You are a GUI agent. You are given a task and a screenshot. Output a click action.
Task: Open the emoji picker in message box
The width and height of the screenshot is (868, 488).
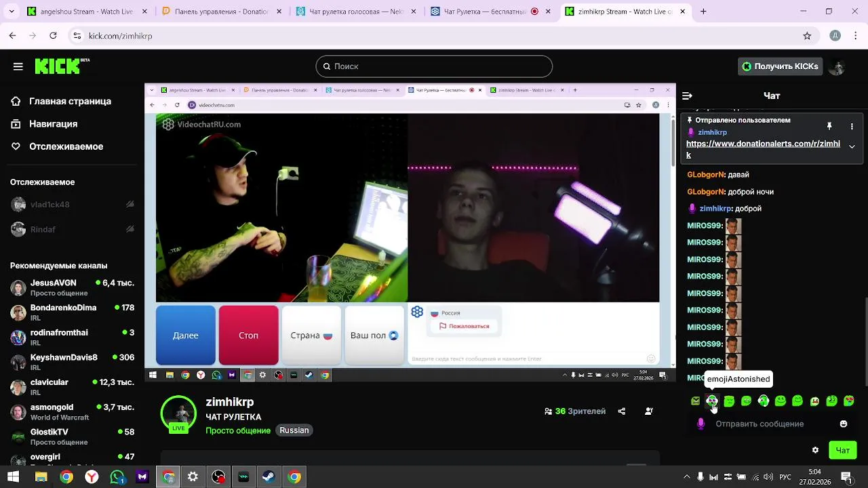pos(844,424)
